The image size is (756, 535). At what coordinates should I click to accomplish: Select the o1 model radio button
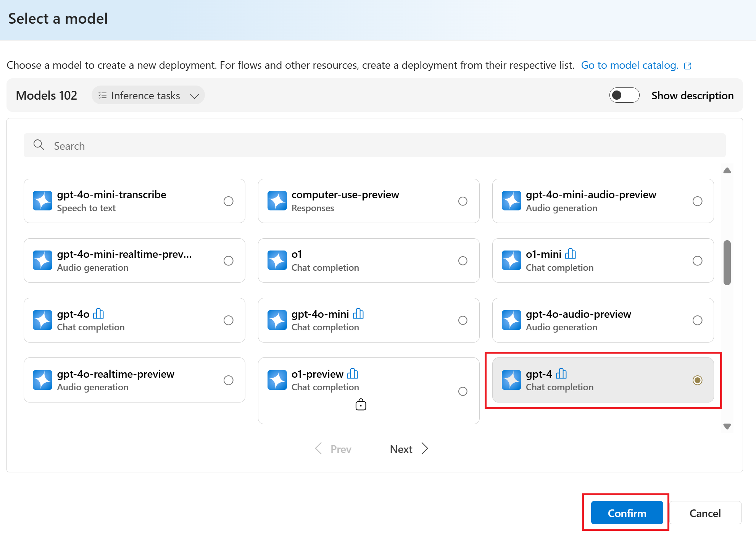463,261
